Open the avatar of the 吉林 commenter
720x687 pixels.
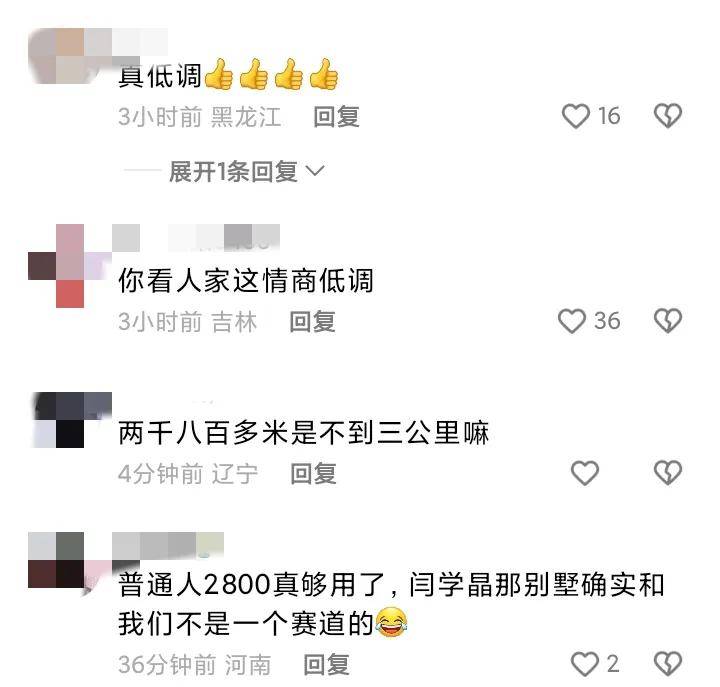[x=69, y=265]
